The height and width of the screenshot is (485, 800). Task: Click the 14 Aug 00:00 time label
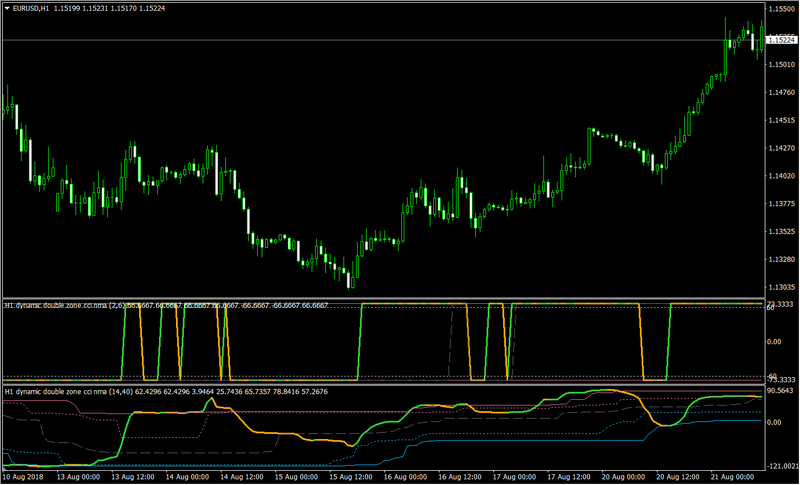187,478
